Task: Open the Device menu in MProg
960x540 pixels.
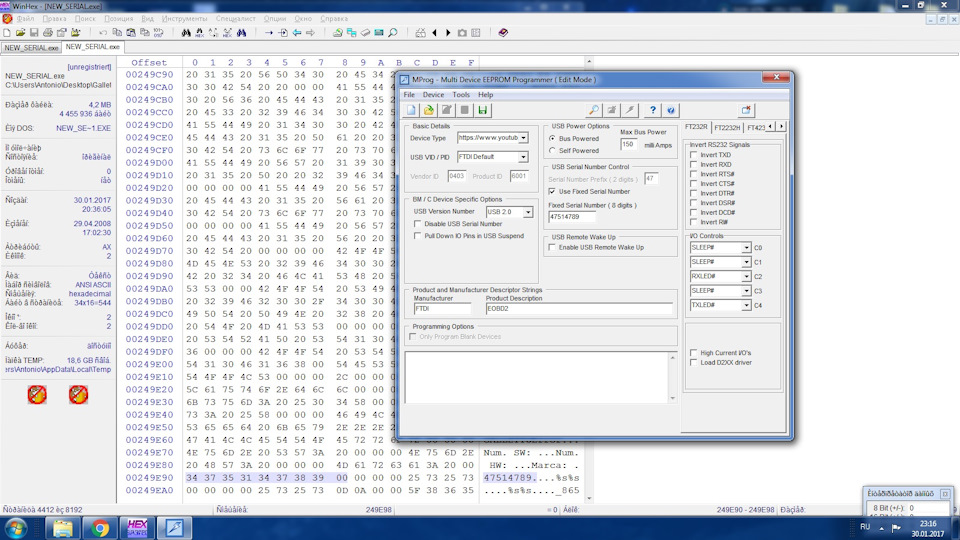Action: [433, 94]
